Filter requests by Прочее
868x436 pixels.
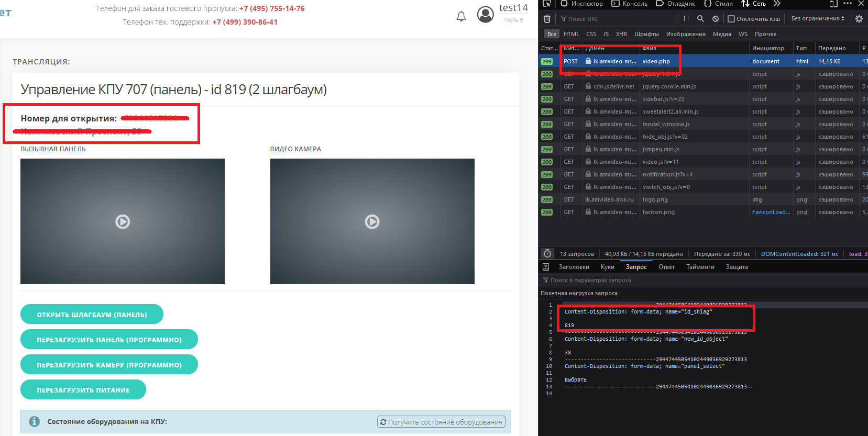pos(765,34)
